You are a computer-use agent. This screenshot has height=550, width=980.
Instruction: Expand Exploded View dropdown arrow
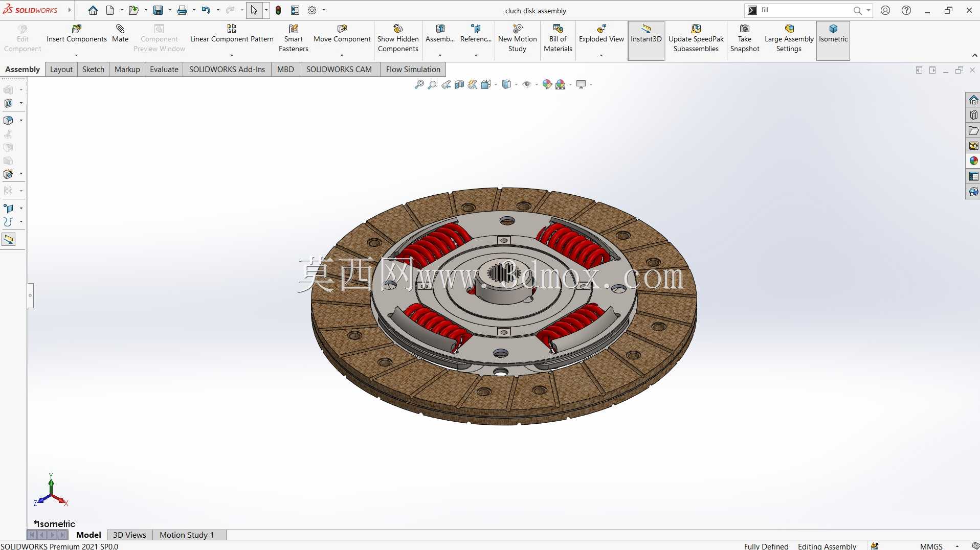point(601,55)
